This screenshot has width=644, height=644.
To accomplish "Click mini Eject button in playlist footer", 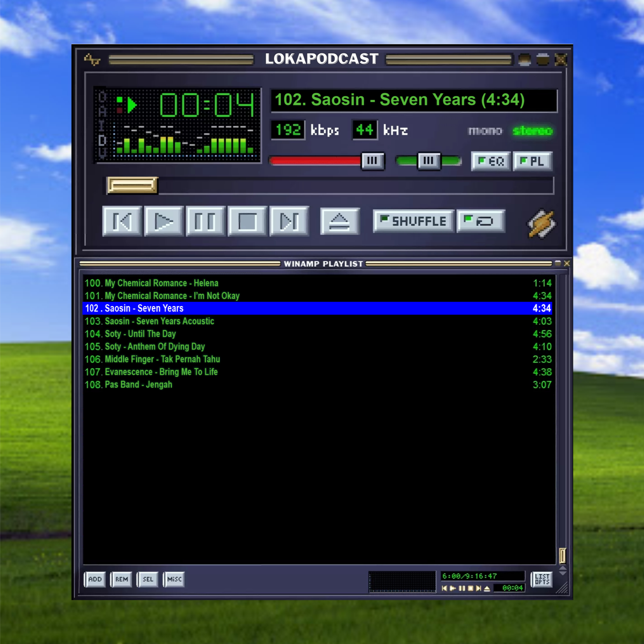I will [487, 588].
